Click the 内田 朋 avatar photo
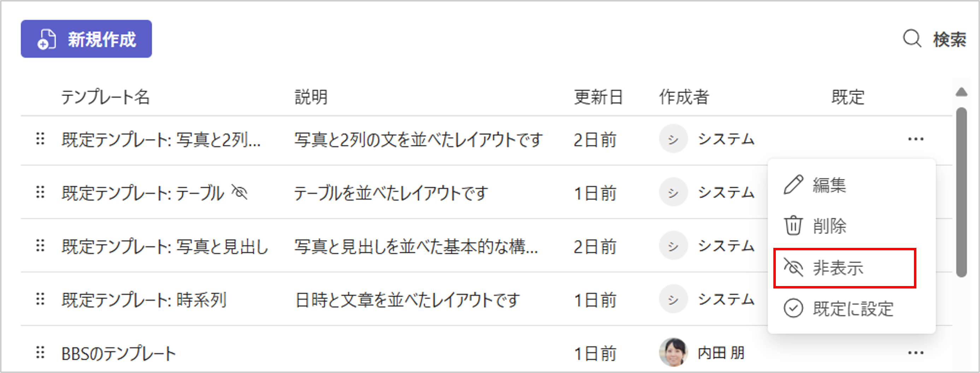 (673, 352)
